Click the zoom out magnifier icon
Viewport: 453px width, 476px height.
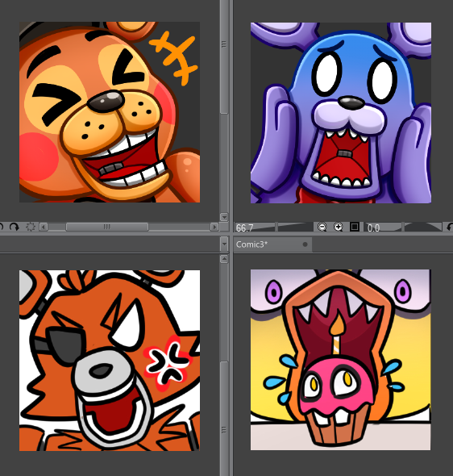(x=322, y=227)
